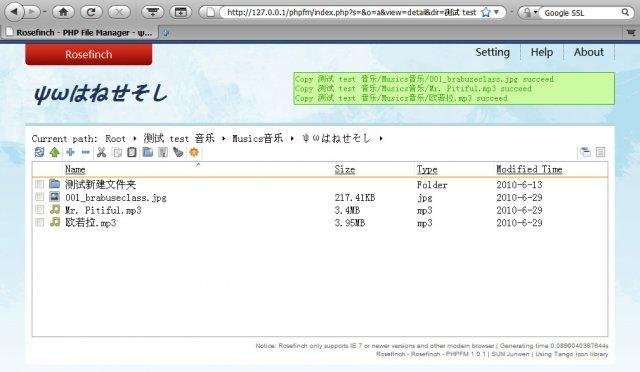Click the image icon of 001_brabuseclass.jpg

(x=55, y=197)
